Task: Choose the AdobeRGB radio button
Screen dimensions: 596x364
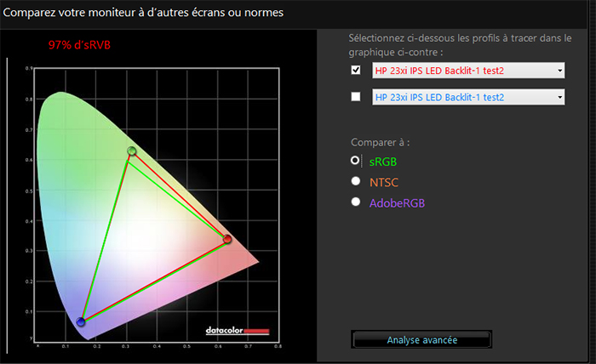Action: click(x=356, y=202)
